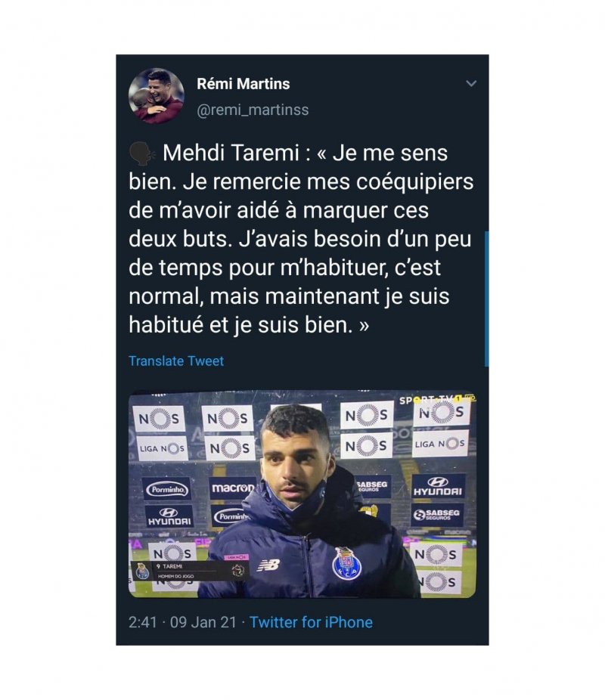Click the Rémi Martins display name
This screenshot has height=700, width=605.
click(x=244, y=84)
